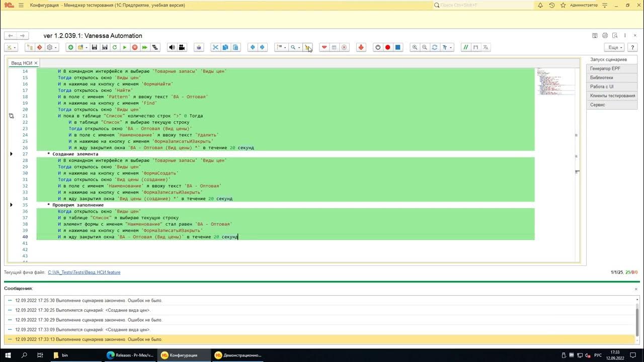Screen dimensions: 644x362
Task: Open the folder open-file dropdown
Action: (x=82, y=47)
